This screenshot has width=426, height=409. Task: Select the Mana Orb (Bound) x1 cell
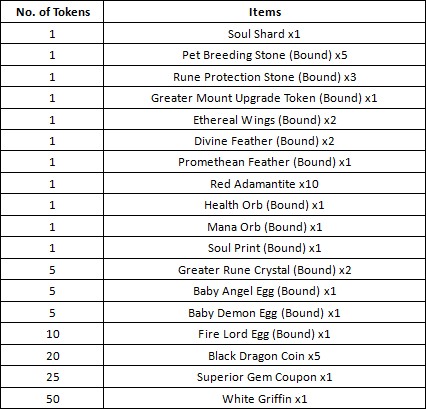click(265, 226)
